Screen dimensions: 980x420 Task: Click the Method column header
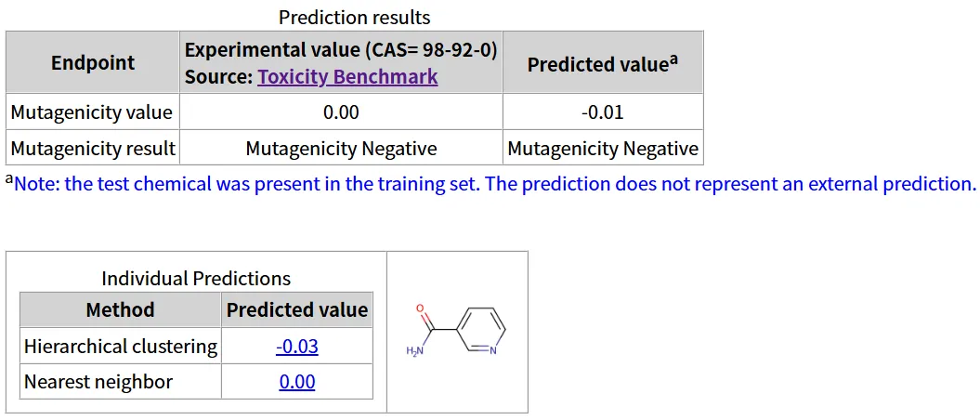(120, 310)
